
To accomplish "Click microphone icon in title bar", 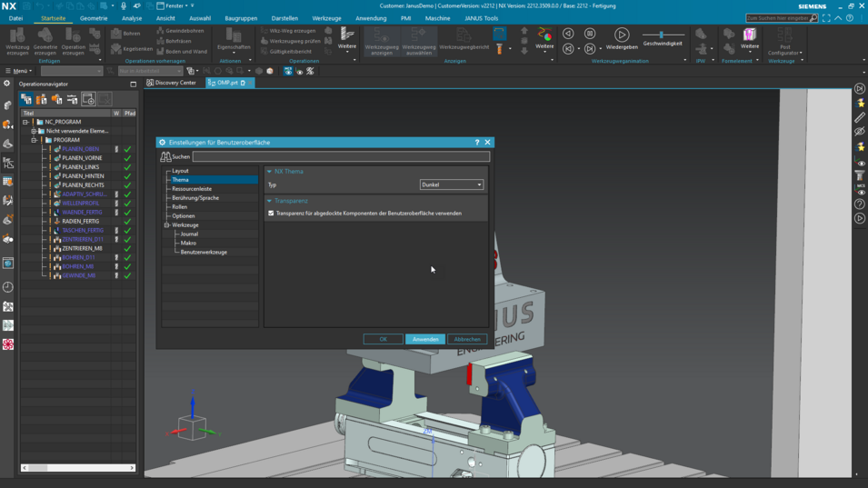I will [124, 5].
